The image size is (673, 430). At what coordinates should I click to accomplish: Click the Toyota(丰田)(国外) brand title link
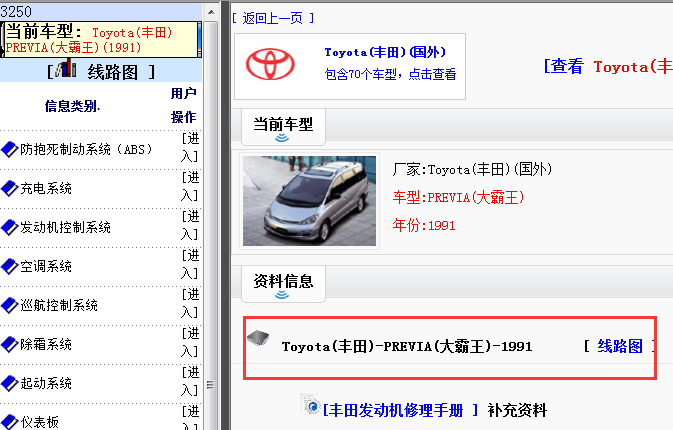pos(385,52)
